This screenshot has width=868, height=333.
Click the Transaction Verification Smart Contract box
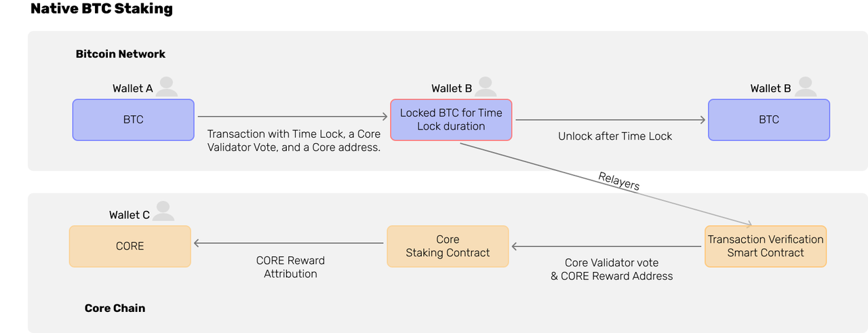(x=766, y=246)
